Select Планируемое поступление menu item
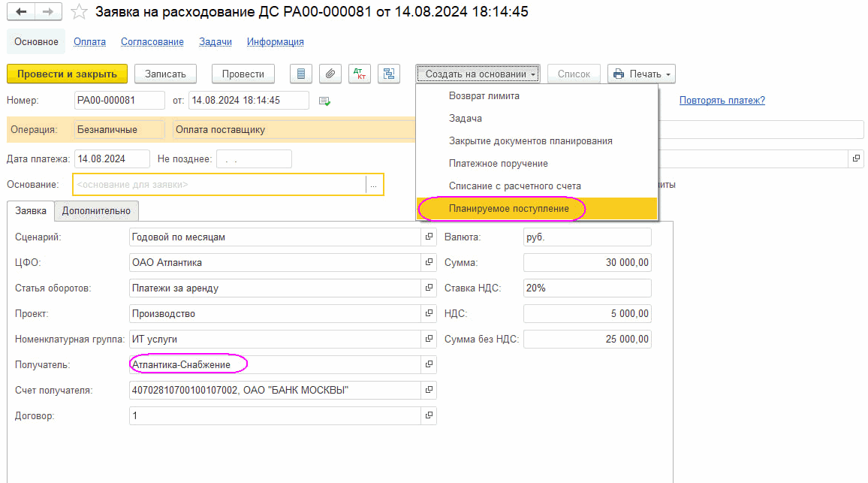868x483 pixels. [x=508, y=208]
